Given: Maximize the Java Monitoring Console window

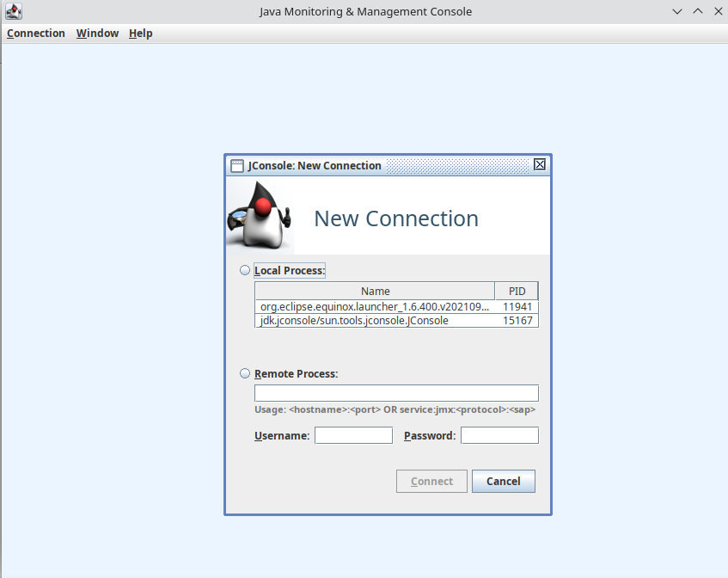Looking at the screenshot, I should point(698,12).
